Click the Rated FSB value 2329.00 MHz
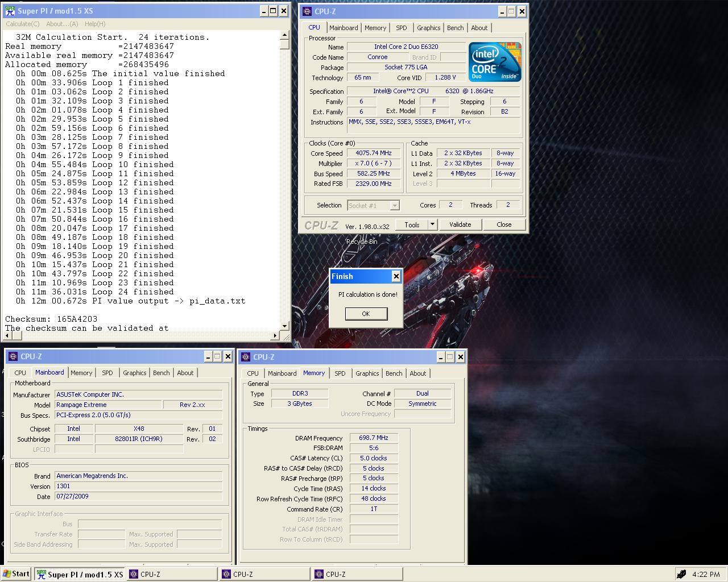The height and width of the screenshot is (582, 728). (374, 184)
